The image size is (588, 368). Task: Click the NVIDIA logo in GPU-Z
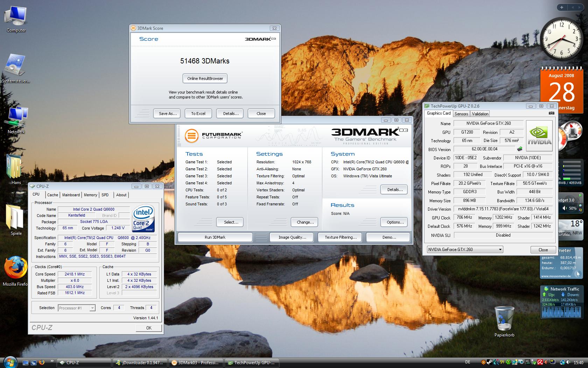coord(539,136)
